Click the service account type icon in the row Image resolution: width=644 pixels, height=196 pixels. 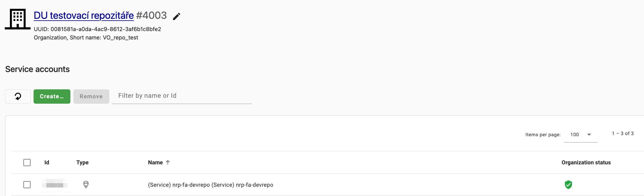[86, 185]
